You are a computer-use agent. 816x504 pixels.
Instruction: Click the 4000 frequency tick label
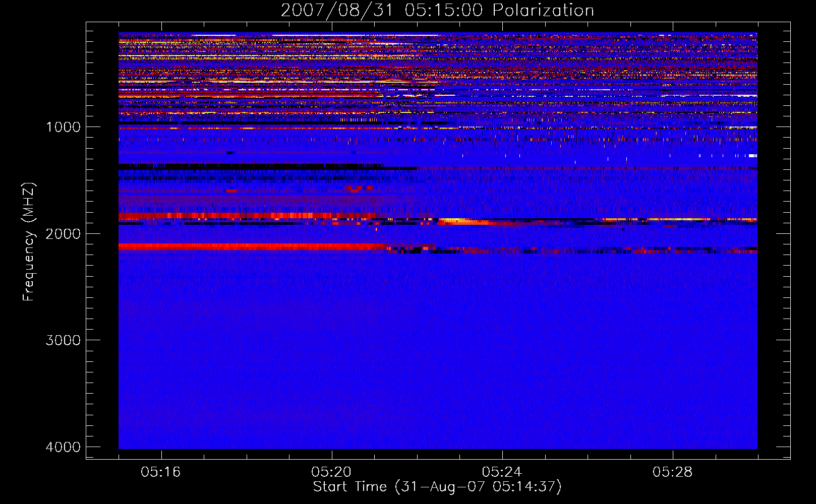pos(63,447)
